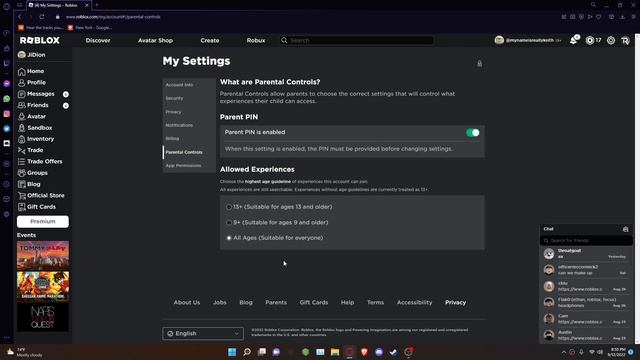The image size is (640, 360).
Task: Click the Home icon in the sidebar
Action: 22,71
